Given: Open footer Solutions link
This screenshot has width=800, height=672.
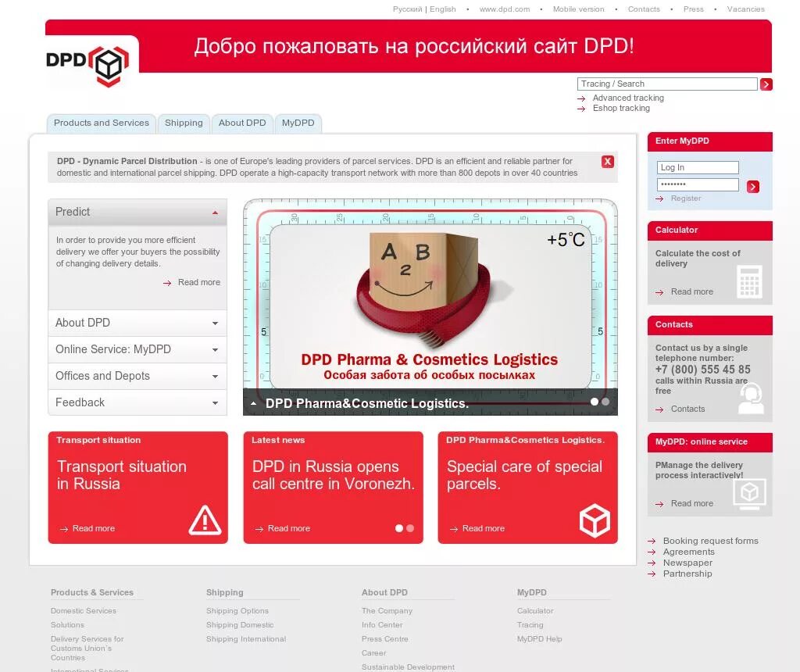Looking at the screenshot, I should 67,625.
